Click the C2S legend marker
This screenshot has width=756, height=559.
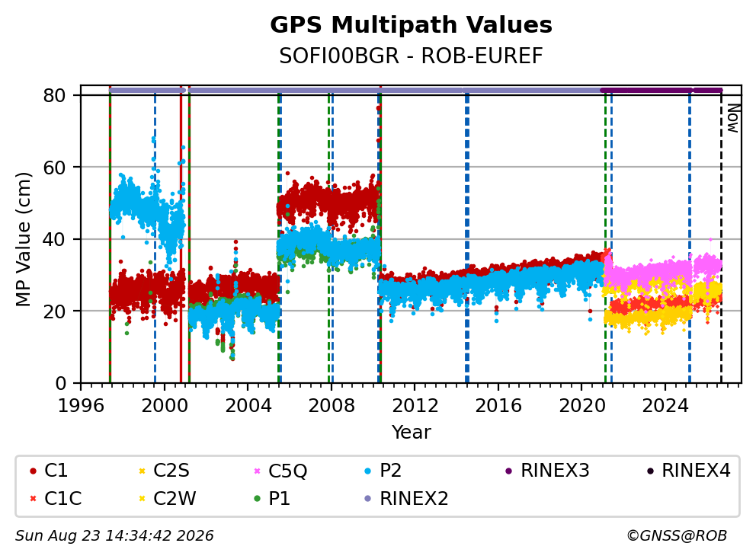click(142, 471)
